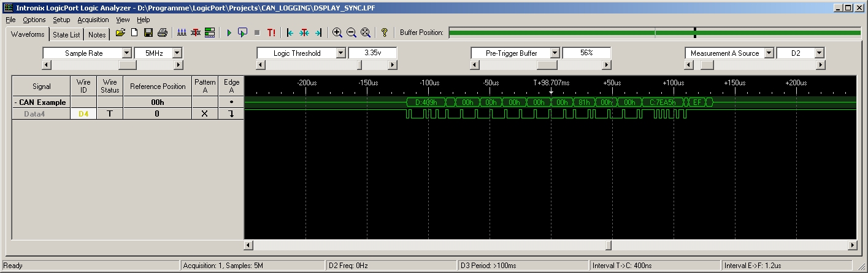Click the Measurement A Source slider thumb
The width and height of the screenshot is (868, 273).
pos(707,65)
